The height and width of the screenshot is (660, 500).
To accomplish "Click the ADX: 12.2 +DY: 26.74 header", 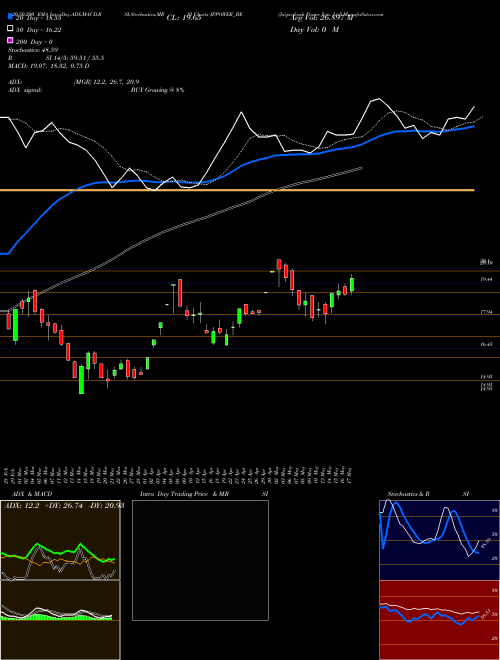I will (x=64, y=506).
